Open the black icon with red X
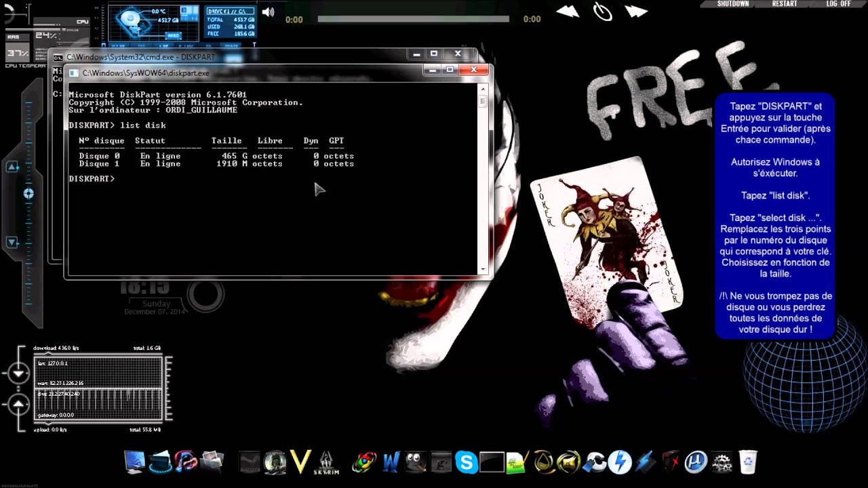The image size is (868, 488). (x=671, y=462)
